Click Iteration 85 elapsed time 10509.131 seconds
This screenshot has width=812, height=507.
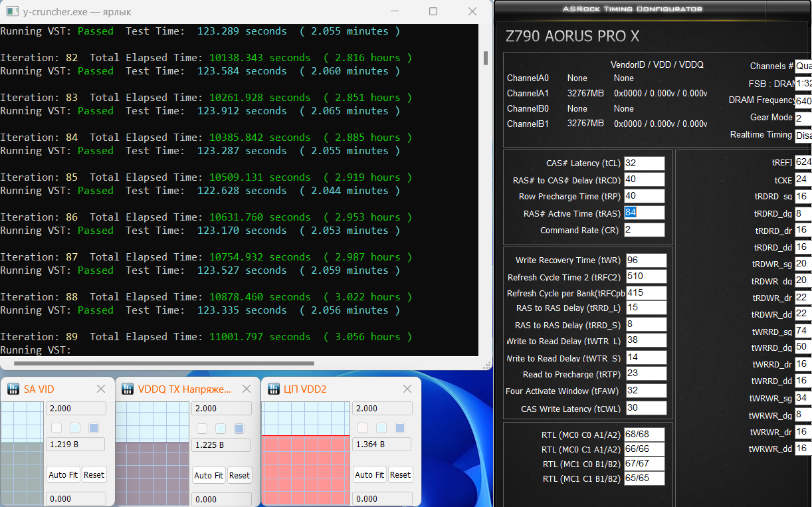[x=260, y=177]
